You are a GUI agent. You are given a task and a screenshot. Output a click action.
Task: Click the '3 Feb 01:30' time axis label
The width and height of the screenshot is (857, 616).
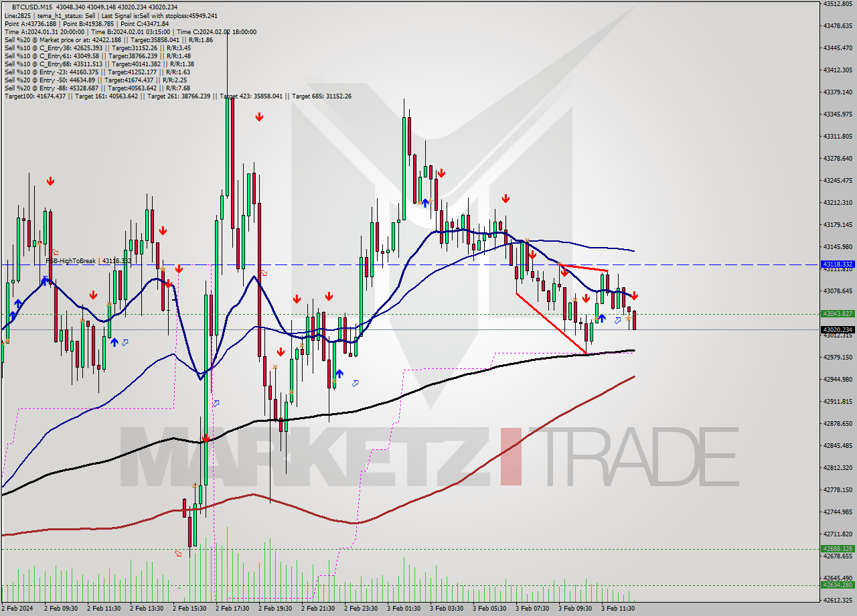(x=404, y=609)
